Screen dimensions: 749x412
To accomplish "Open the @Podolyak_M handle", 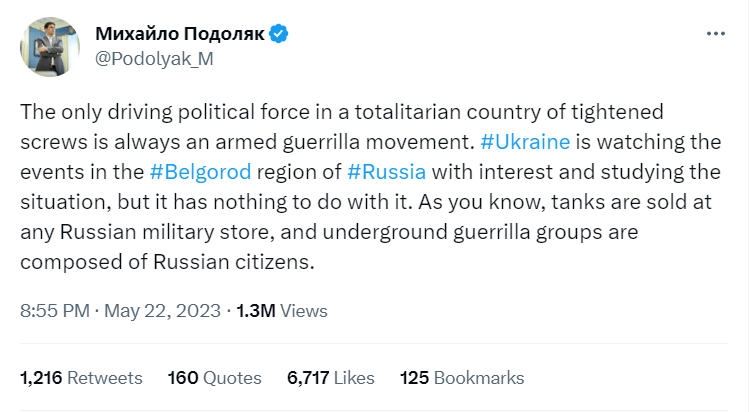I will point(154,59).
